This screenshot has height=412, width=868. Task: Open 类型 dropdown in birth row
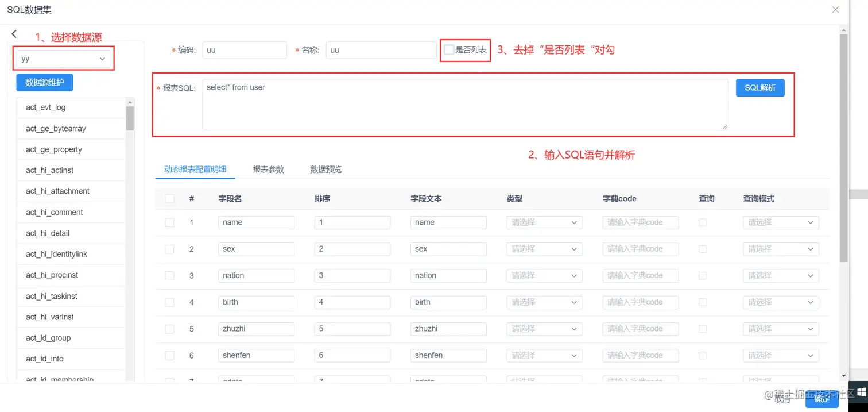coord(544,302)
